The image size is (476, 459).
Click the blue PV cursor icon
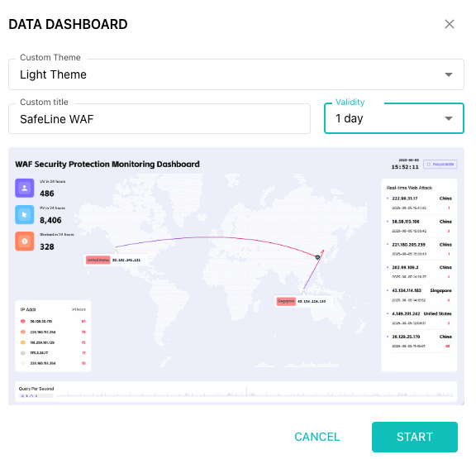click(25, 214)
